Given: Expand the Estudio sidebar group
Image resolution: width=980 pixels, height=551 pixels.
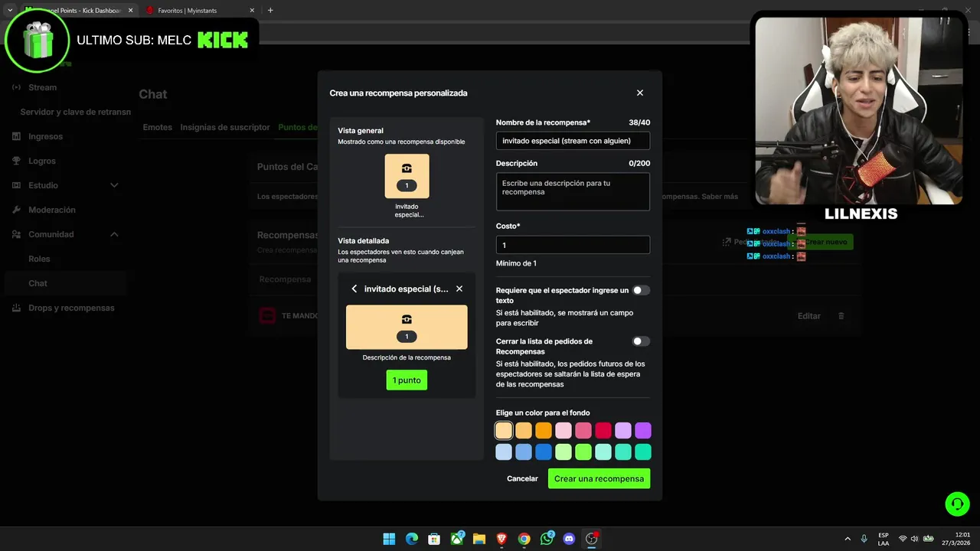Looking at the screenshot, I should click(x=114, y=185).
